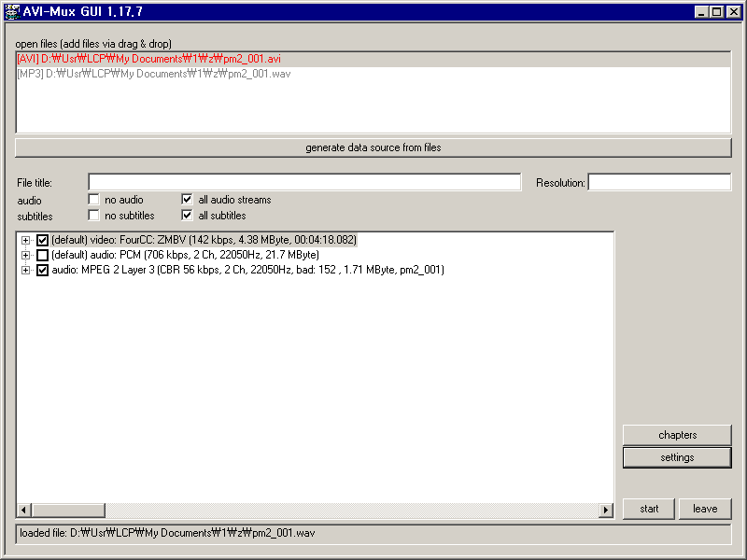Uncheck the ZMBV video stream checkbox
Screen dimensions: 747x560
[x=42, y=240]
